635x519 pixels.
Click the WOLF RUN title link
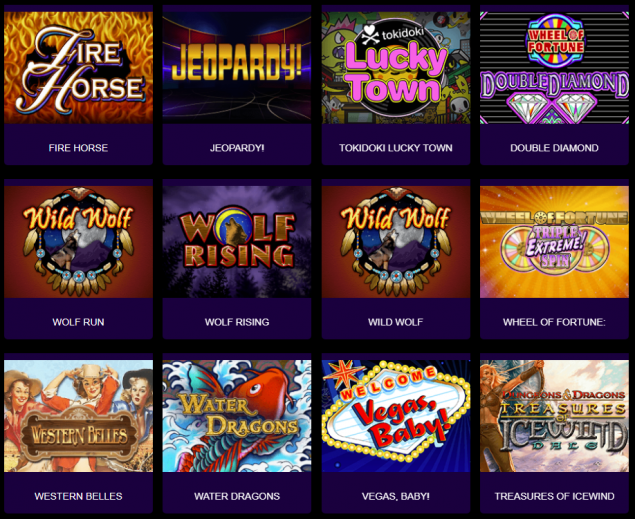[x=78, y=322]
